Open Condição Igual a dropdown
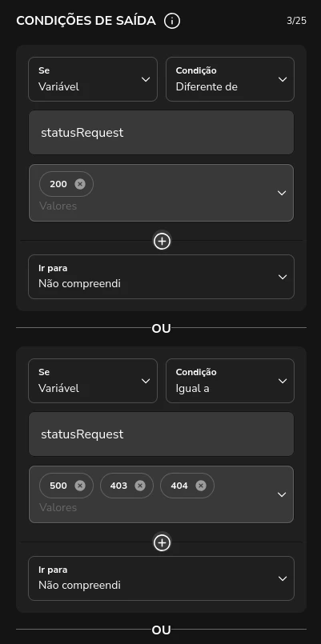The width and height of the screenshot is (321, 644). (231, 381)
